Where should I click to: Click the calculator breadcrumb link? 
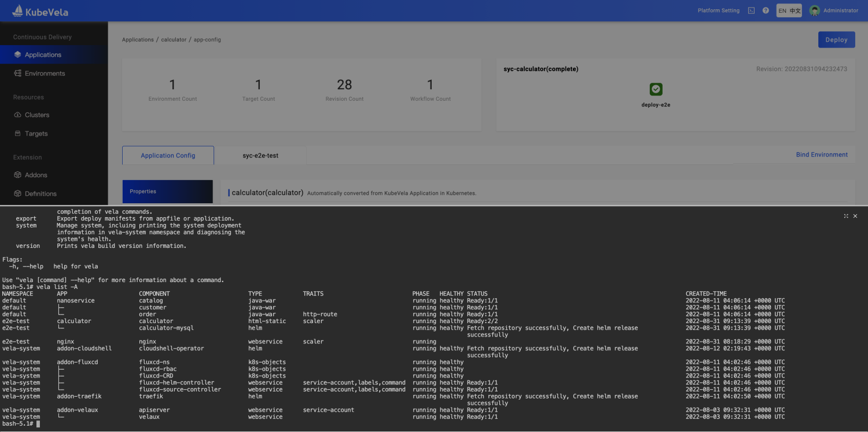(x=174, y=39)
